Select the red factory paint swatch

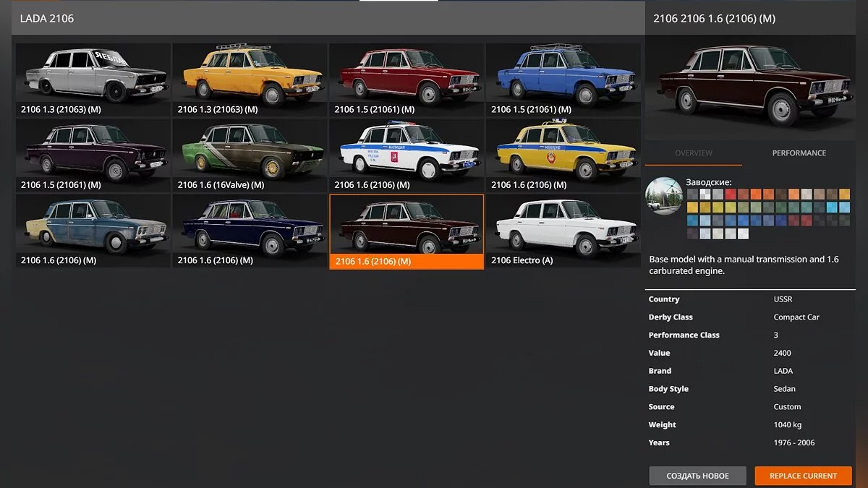click(x=731, y=194)
